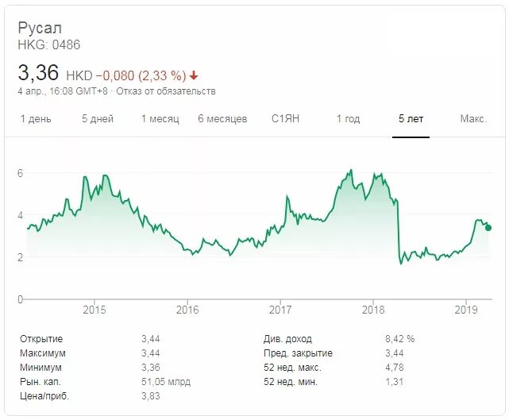Open the "Отказ от обязательств" disclaimer link
This screenshot has width=509, height=420.
point(166,91)
